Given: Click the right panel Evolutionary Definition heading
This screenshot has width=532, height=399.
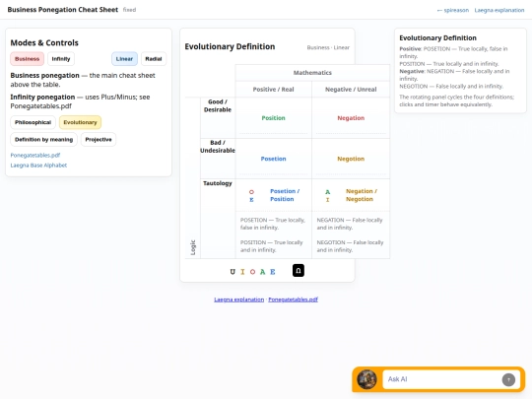Looking at the screenshot, I should (x=437, y=38).
